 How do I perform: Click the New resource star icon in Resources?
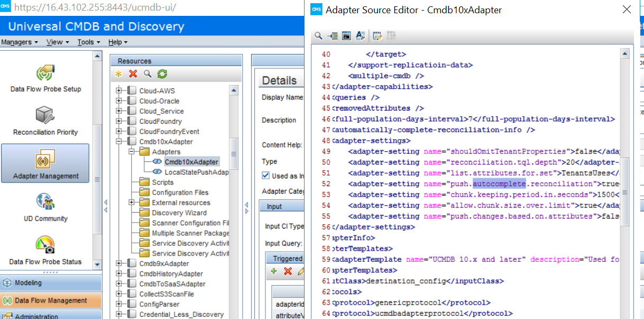click(x=118, y=74)
